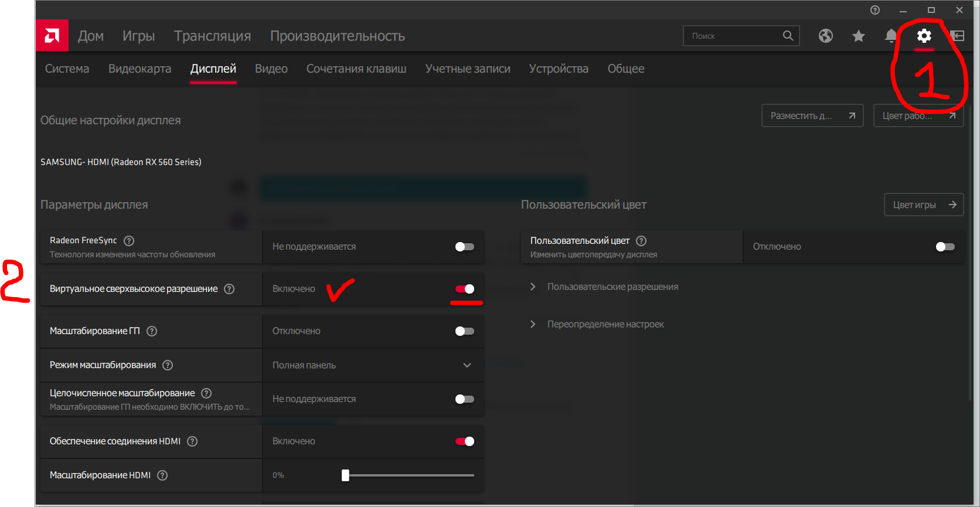Disable Виртуальное сверхвысокое разрешение switch
980x507 pixels.
click(x=465, y=289)
